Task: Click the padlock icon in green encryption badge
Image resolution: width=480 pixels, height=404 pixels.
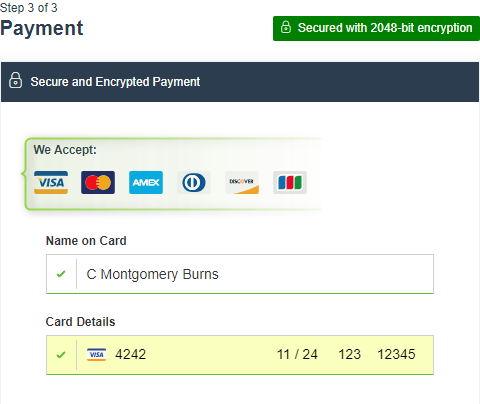Action: click(286, 27)
